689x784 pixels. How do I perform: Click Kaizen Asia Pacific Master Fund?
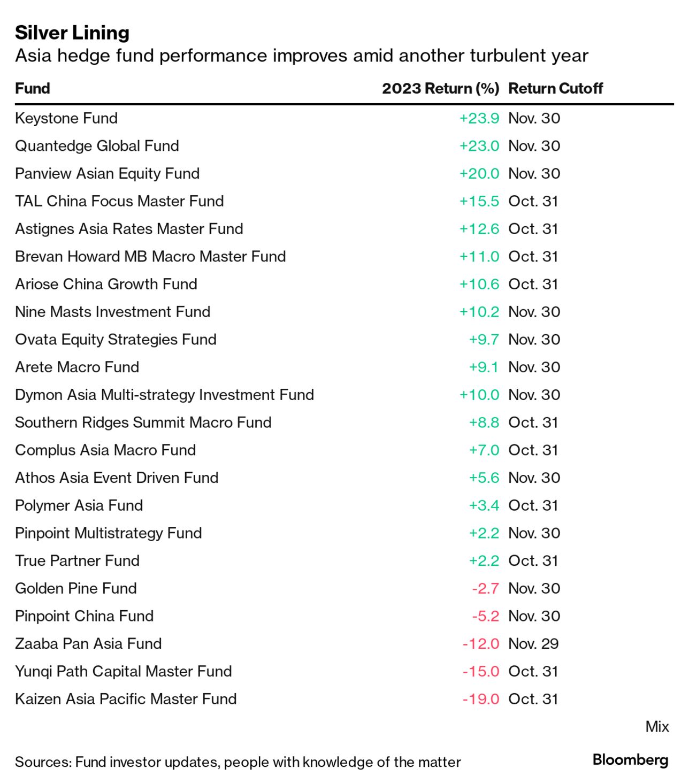click(126, 699)
